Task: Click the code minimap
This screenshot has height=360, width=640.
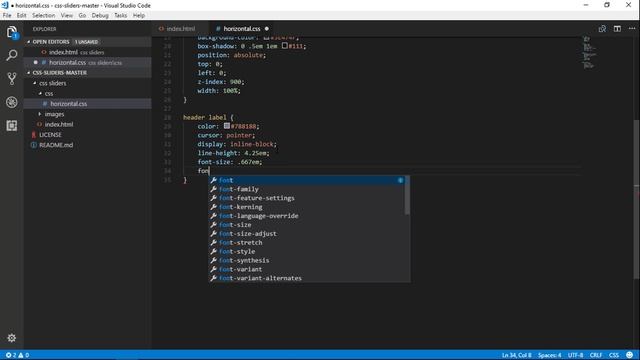Action: 589,52
